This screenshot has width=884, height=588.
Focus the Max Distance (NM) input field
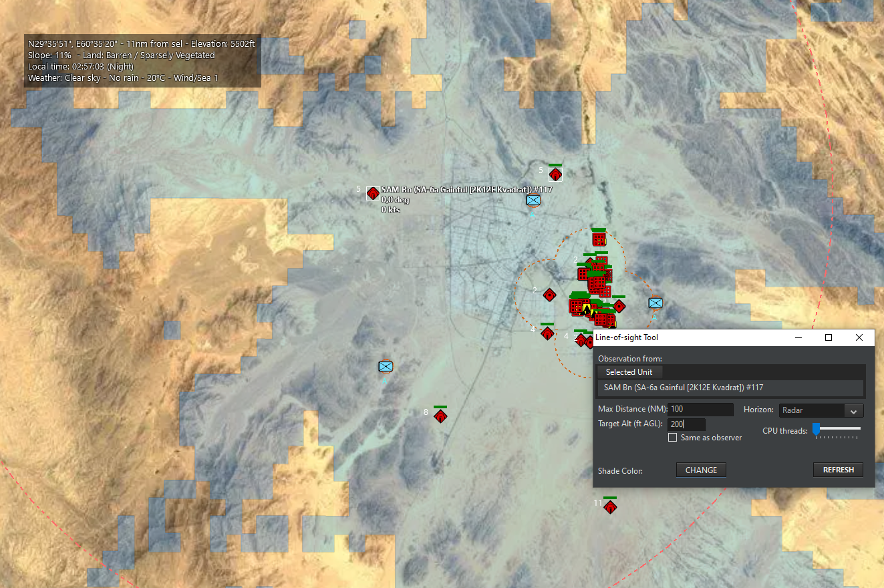(x=700, y=409)
